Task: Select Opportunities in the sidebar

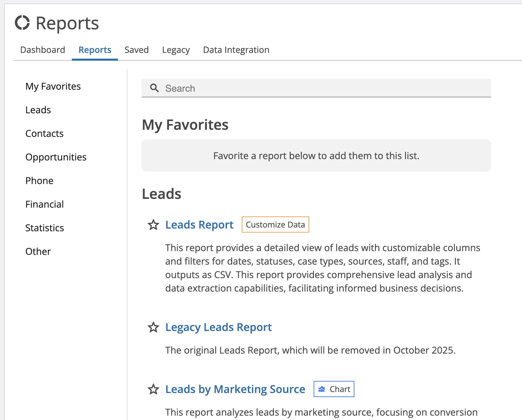Action: (56, 157)
